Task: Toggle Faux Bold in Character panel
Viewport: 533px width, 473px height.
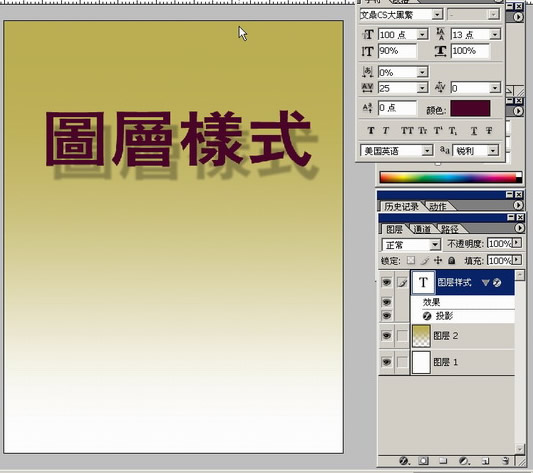Action: point(371,131)
